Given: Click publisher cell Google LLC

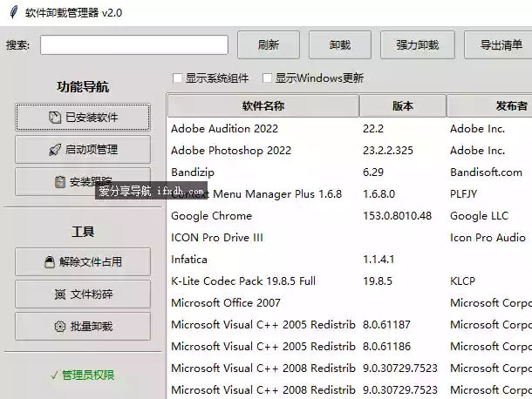Looking at the screenshot, I should click(x=479, y=216).
